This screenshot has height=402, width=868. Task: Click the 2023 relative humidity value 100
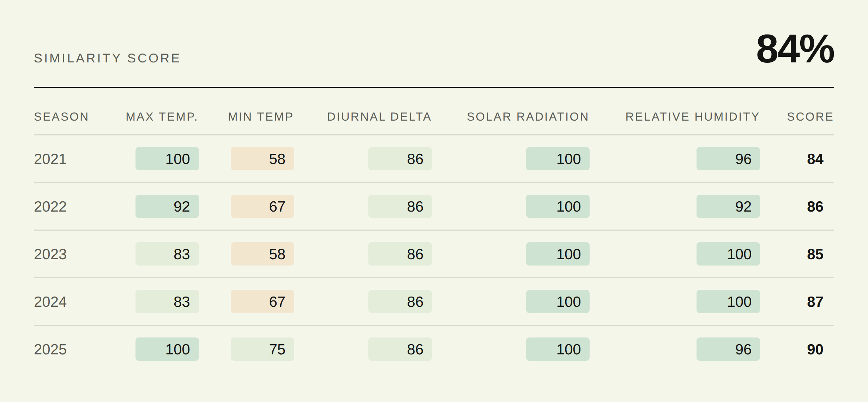(728, 254)
